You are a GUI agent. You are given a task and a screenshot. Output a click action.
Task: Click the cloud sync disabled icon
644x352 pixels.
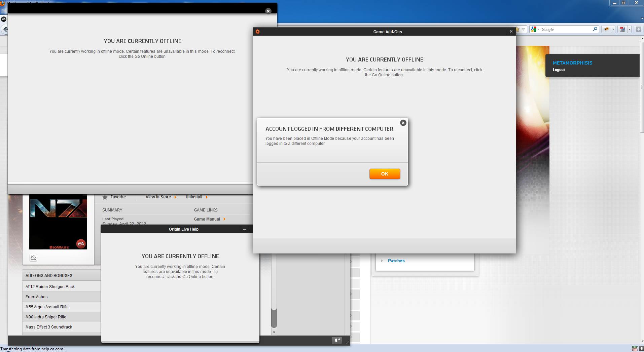[x=33, y=258]
